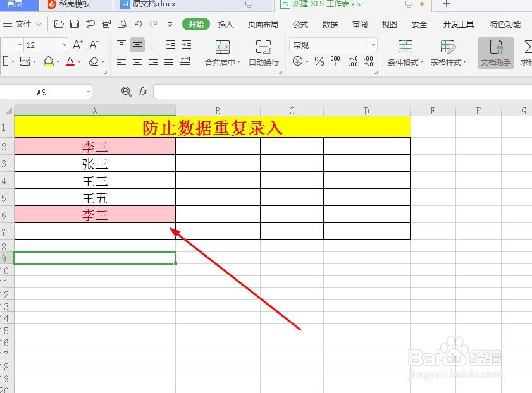Click the undo arrow button
This screenshot has height=393, width=532.
pyautogui.click(x=138, y=25)
